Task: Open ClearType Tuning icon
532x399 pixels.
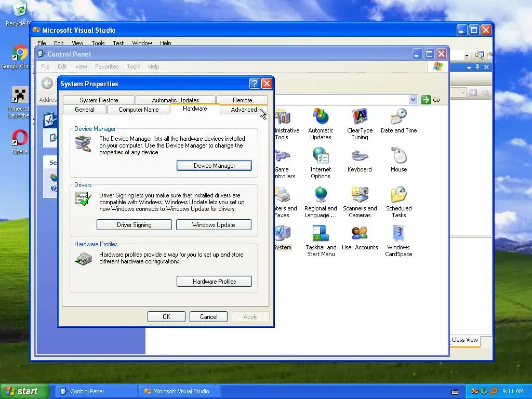Action: (360, 124)
